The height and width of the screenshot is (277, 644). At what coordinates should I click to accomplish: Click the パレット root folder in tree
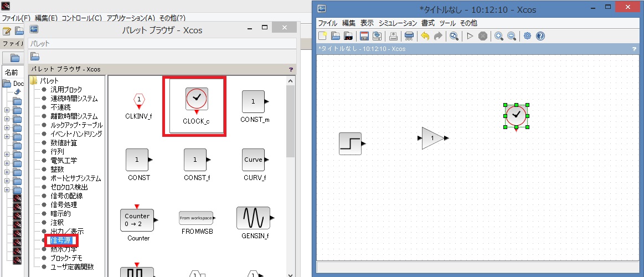point(45,80)
